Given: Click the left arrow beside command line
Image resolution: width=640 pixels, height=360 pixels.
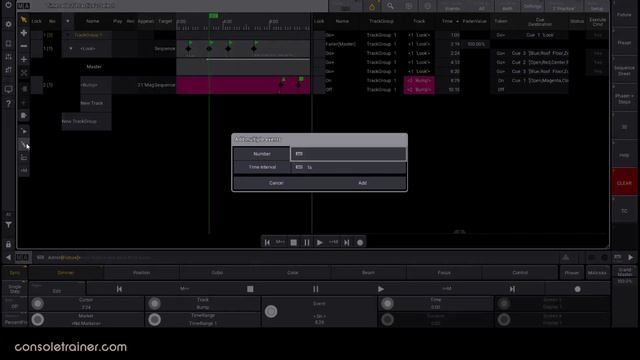Looking at the screenshot, I should pos(8,258).
